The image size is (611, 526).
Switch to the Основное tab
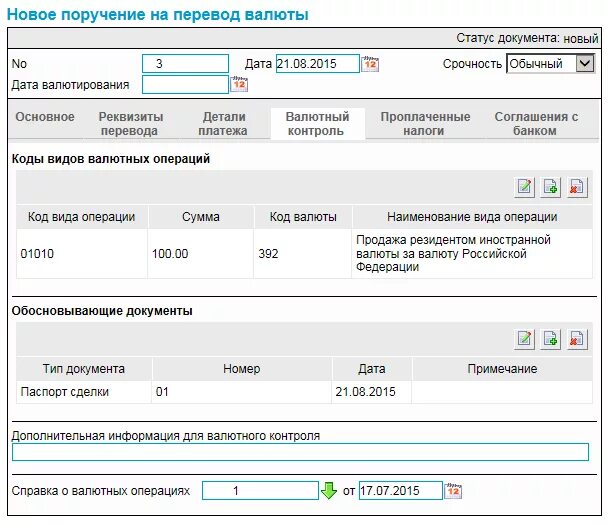[x=45, y=117]
